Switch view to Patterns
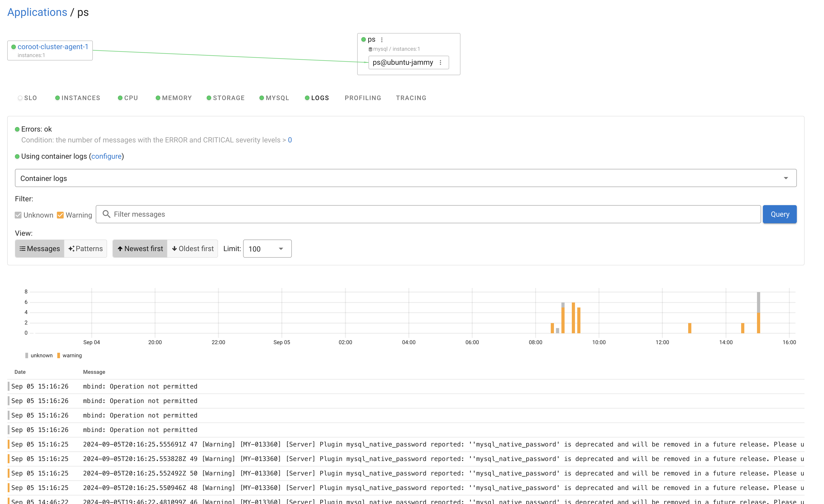 (x=85, y=249)
